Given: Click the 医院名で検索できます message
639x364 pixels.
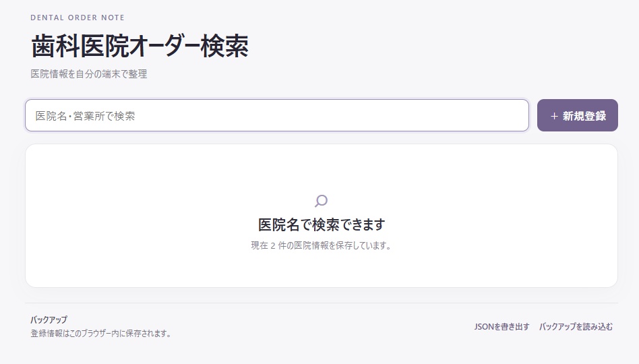Looking at the screenshot, I should (321, 224).
